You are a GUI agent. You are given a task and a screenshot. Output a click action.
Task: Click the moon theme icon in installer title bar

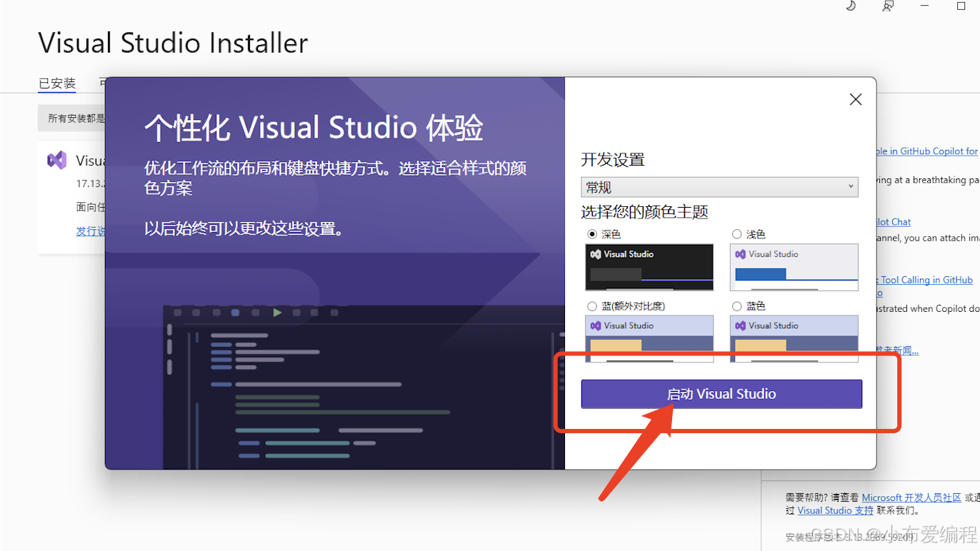tap(851, 6)
